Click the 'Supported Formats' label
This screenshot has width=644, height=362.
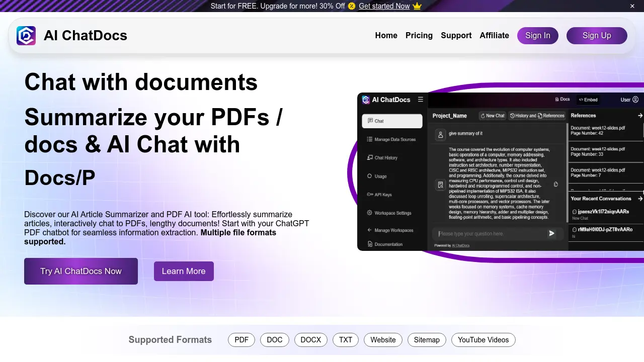(x=170, y=340)
